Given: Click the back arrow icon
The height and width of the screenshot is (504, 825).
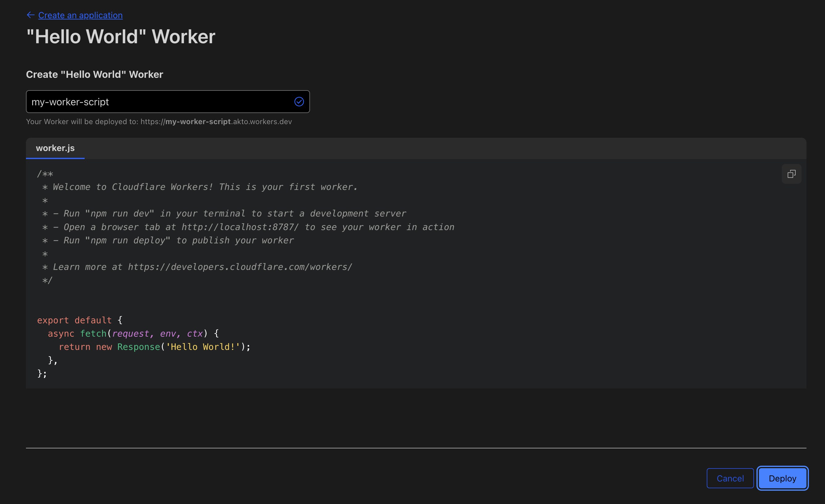Looking at the screenshot, I should [31, 15].
